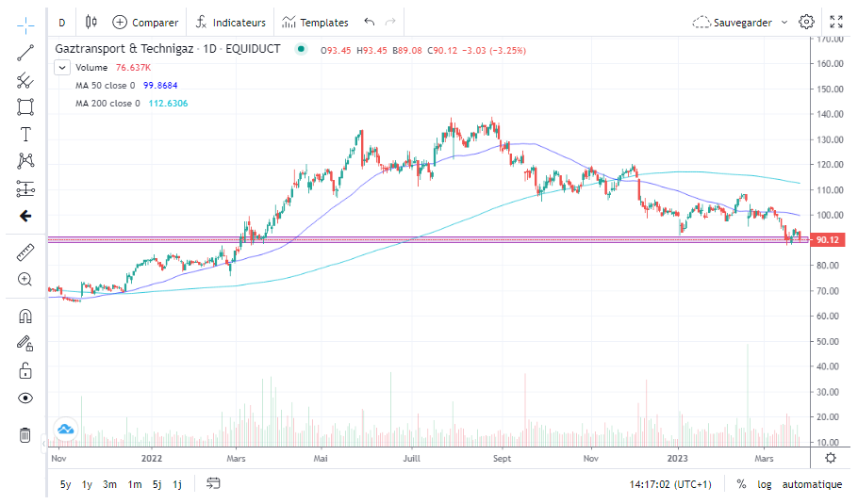The width and height of the screenshot is (858, 504).
Task: Open the Sauvegarder dropdown arrow
Action: 784,23
